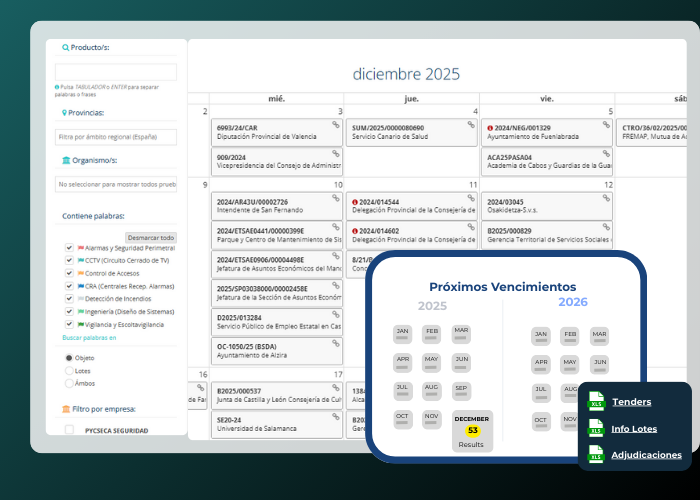Enable PYCSECA SEGURIDAD company filter checkbox
The width and height of the screenshot is (700, 500).
[x=69, y=430]
